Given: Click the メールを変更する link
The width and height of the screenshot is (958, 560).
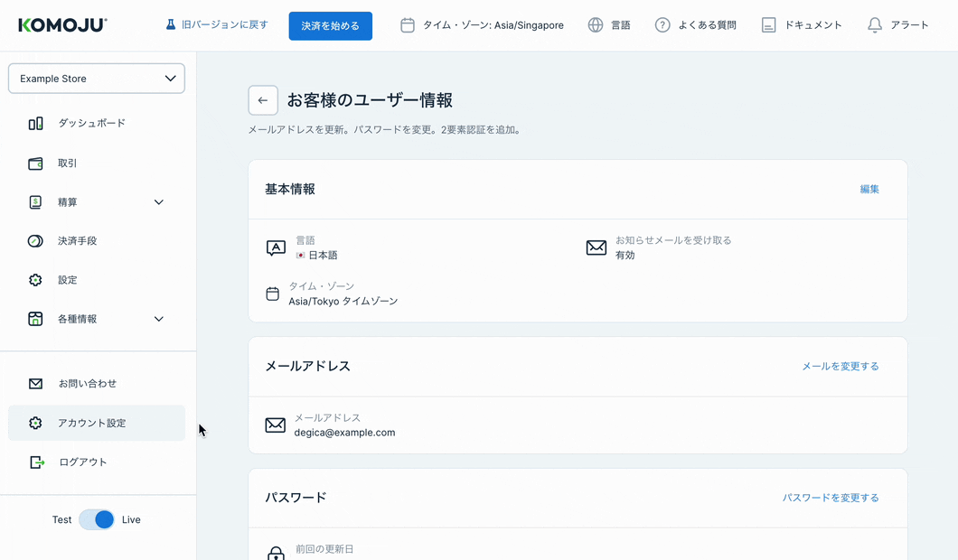Looking at the screenshot, I should pos(840,367).
